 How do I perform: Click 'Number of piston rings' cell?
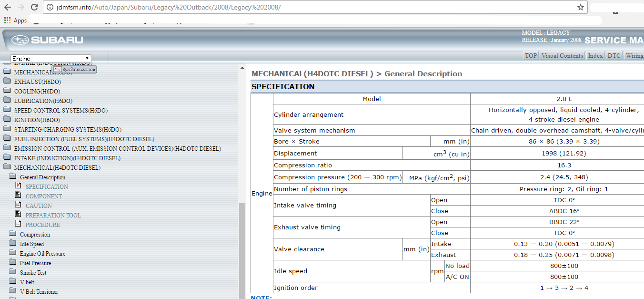click(x=372, y=189)
